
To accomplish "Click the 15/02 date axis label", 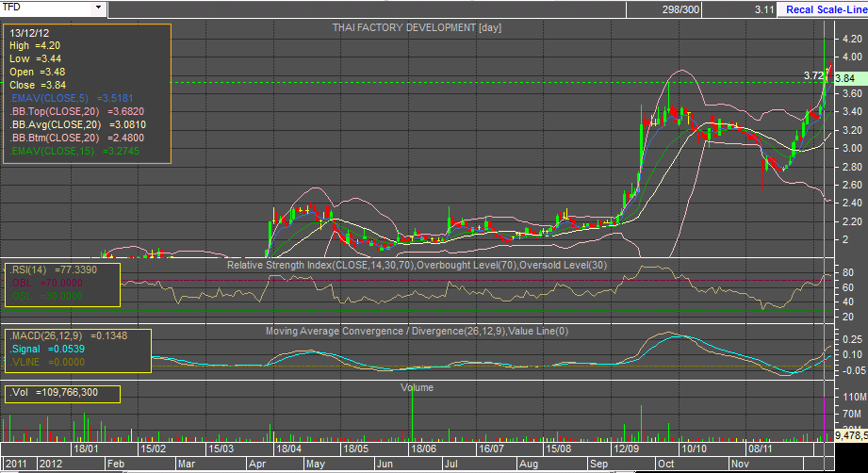I will tap(154, 449).
